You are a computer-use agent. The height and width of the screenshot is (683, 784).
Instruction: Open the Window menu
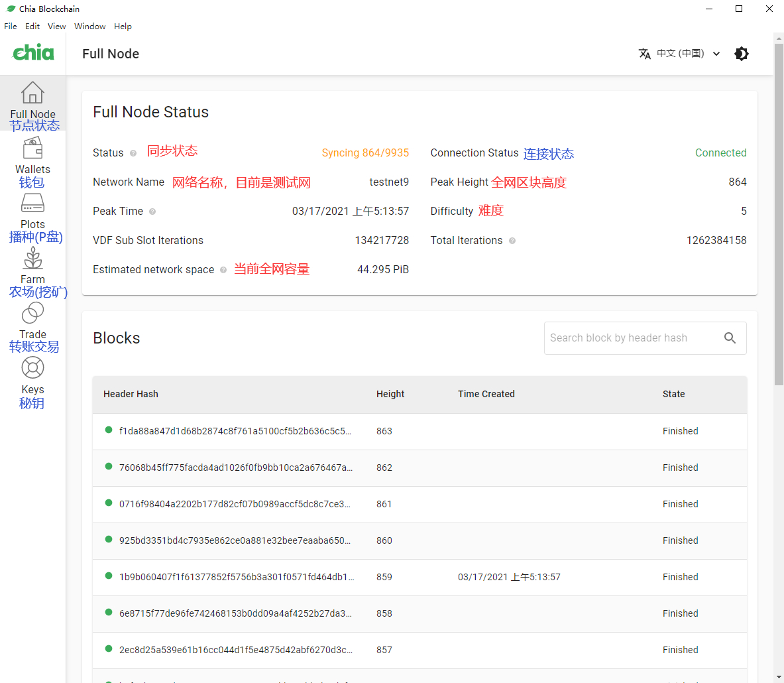[89, 27]
